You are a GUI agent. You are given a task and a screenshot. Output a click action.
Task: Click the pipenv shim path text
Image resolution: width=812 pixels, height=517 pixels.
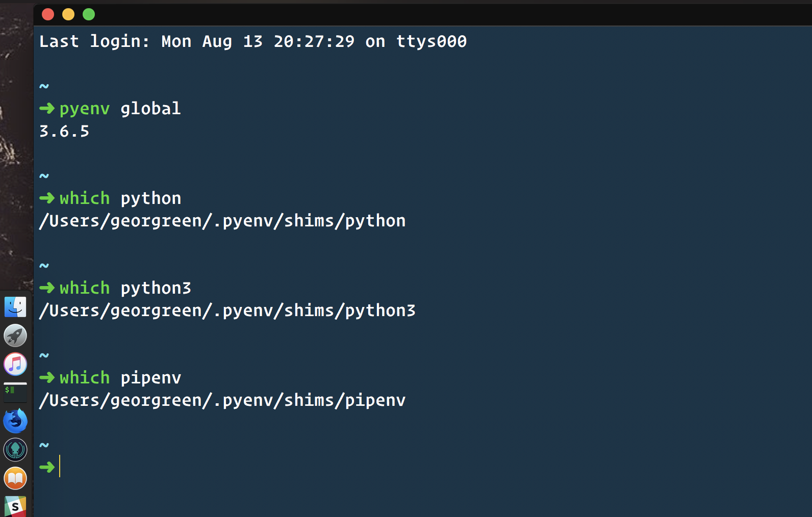tap(222, 400)
